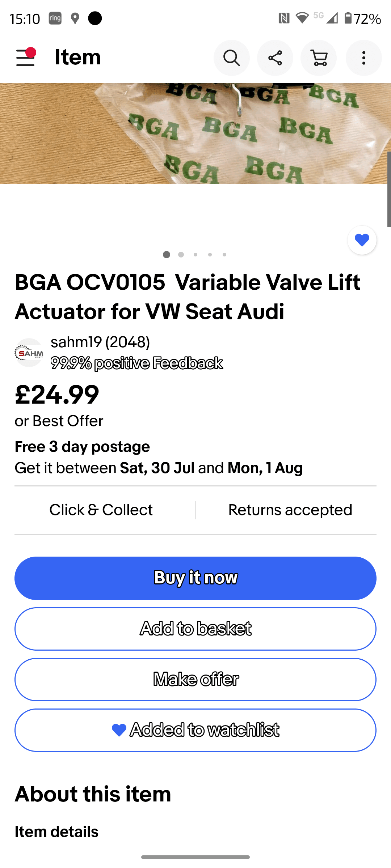Expand the Item details section
The image size is (391, 868).
(56, 832)
